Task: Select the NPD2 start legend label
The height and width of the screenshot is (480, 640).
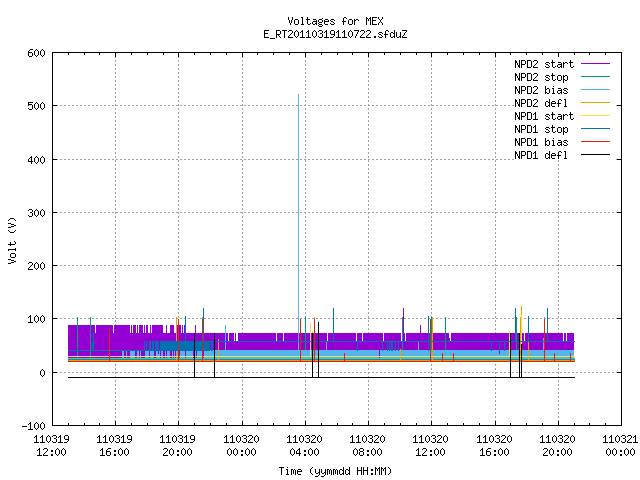Action: tap(544, 64)
